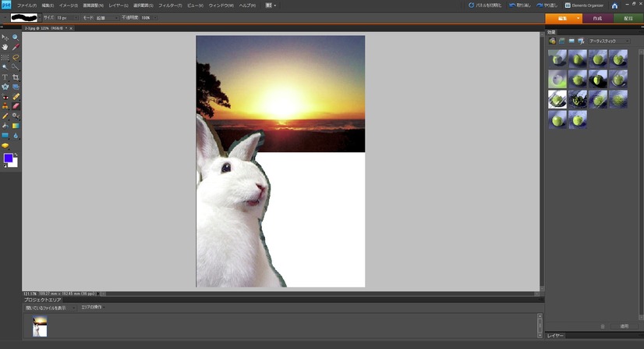644x349 pixels.
Task: Select the Spot Healing bandage tool
Action: [16, 97]
